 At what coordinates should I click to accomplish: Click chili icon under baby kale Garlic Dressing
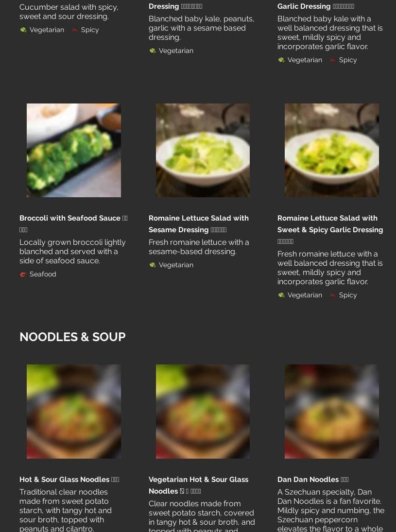pos(333,60)
